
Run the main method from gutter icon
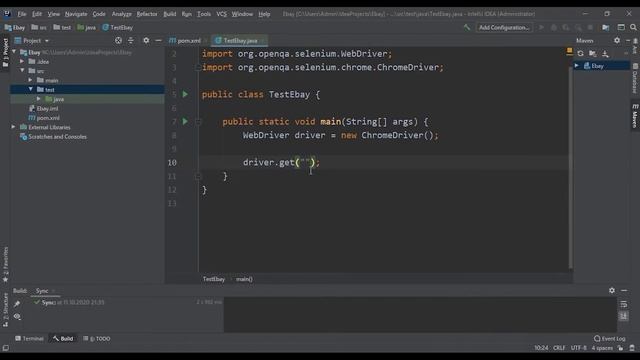185,121
